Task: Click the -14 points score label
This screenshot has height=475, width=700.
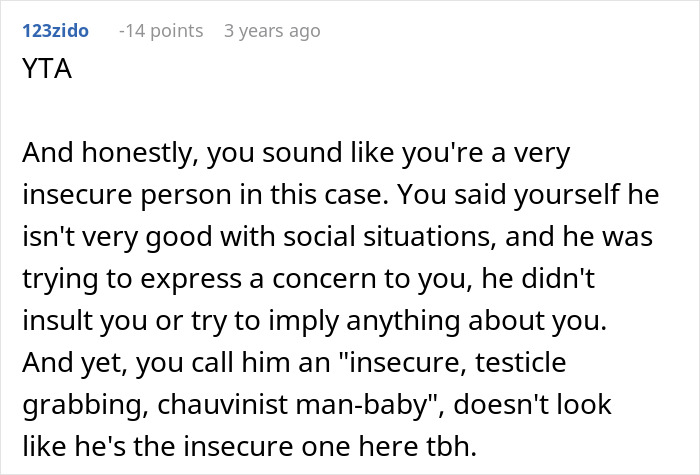Action: 160,31
